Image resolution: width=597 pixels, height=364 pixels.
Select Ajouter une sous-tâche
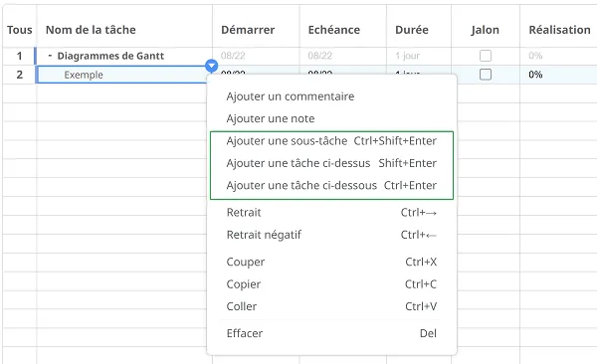[x=331, y=141]
